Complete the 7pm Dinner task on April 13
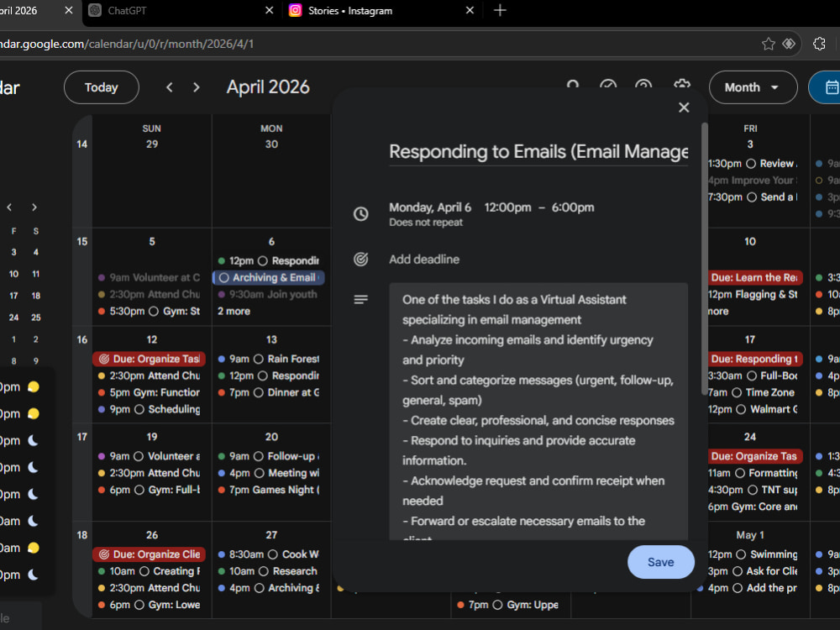The image size is (840, 630). [x=258, y=392]
